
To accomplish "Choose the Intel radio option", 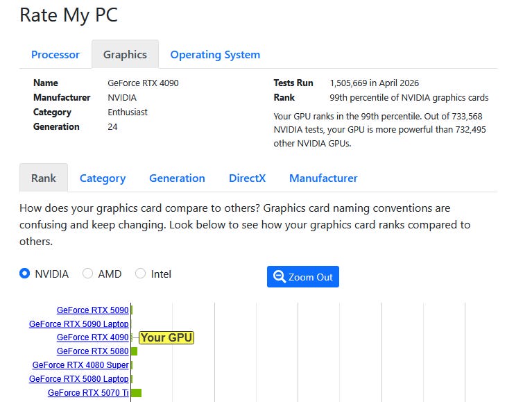I will tap(141, 274).
